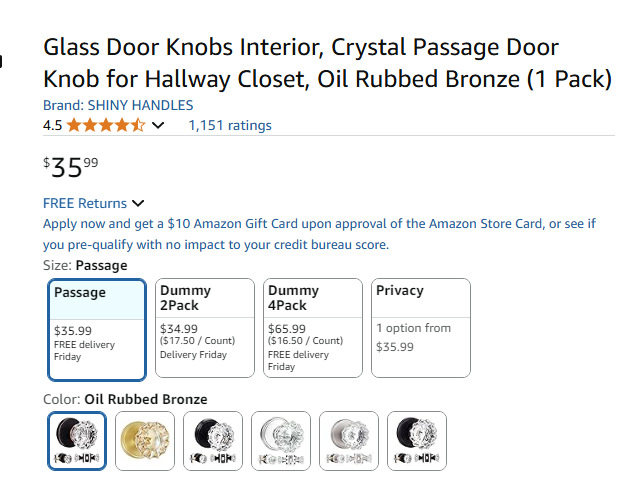634x491 pixels.
Task: Select the Oil Rubbed Bronze color swatch
Action: (x=75, y=441)
